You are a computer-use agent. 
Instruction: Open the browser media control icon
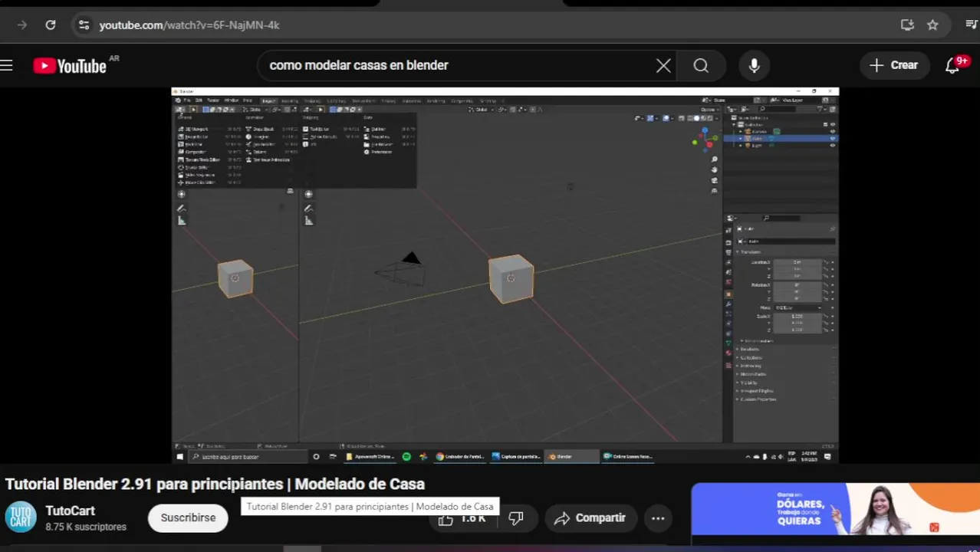[x=971, y=25]
